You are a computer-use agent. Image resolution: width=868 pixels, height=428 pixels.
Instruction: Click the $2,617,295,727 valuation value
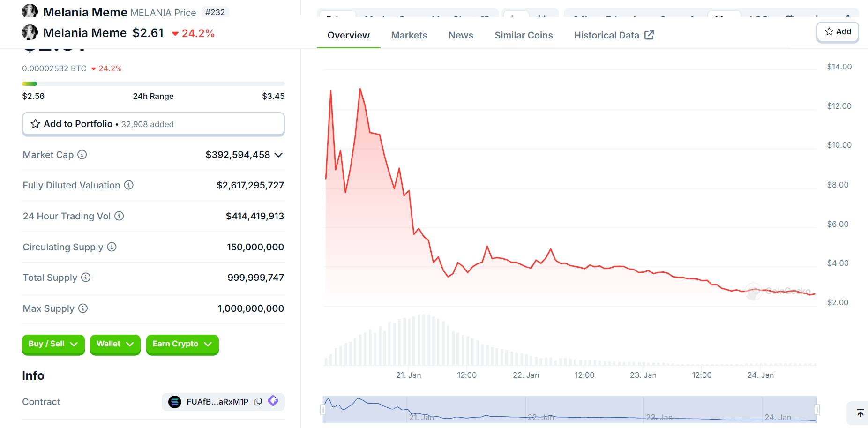(x=250, y=185)
